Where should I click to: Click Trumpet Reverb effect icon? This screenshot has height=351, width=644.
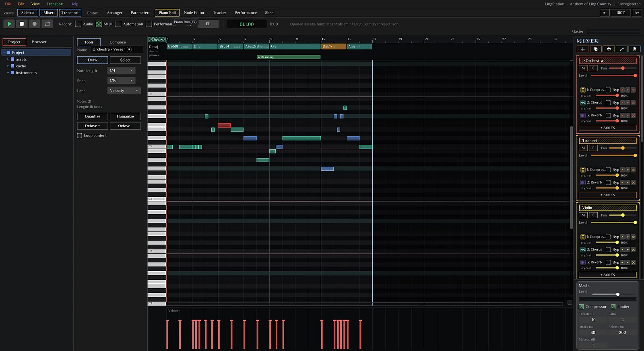pos(583,182)
